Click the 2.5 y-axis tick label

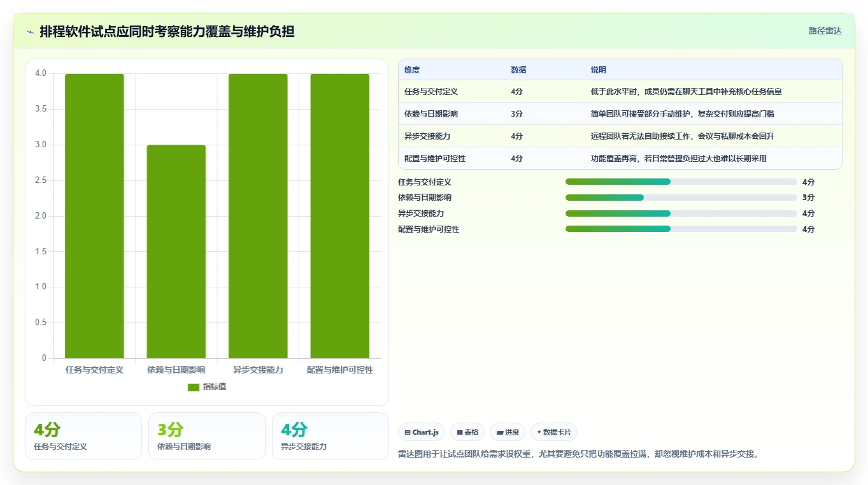(41, 180)
